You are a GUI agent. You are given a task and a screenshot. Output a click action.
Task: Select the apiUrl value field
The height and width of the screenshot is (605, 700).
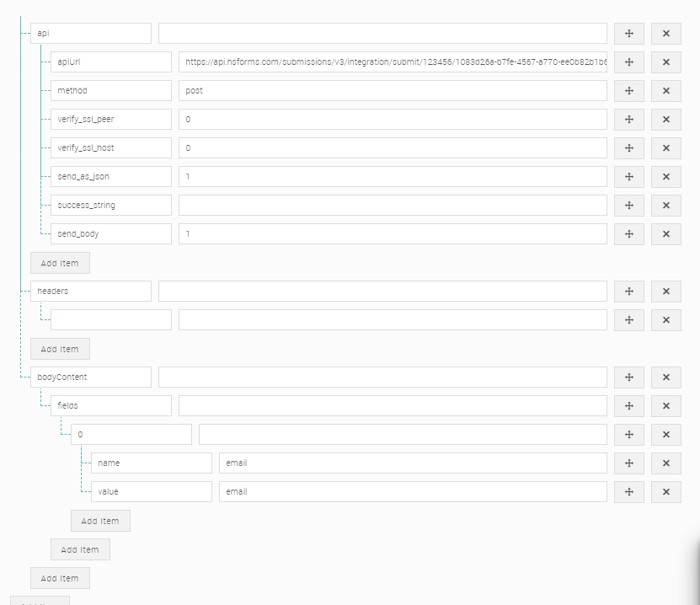[x=393, y=62]
